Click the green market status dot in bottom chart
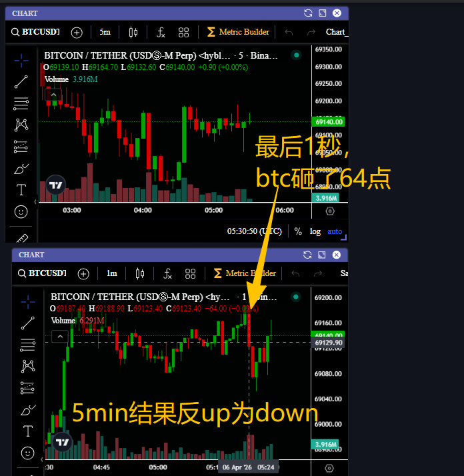The image size is (464, 476). [296, 297]
